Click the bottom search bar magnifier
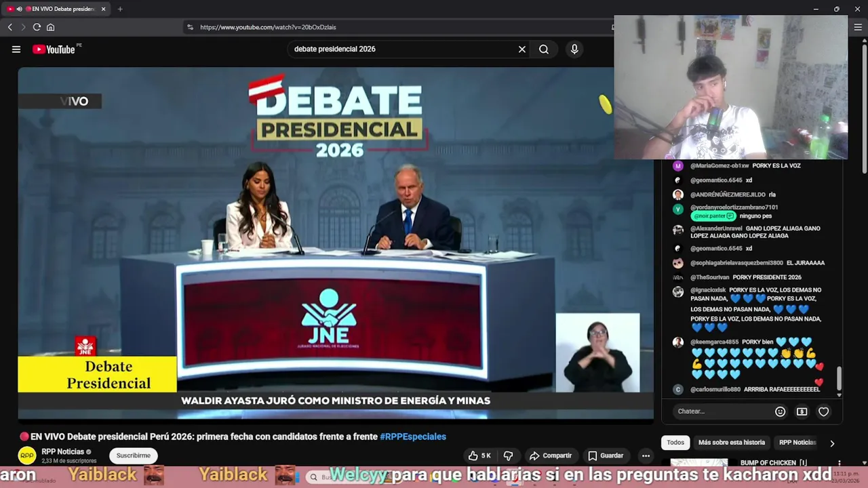Image resolution: width=868 pixels, height=488 pixels. point(313,477)
